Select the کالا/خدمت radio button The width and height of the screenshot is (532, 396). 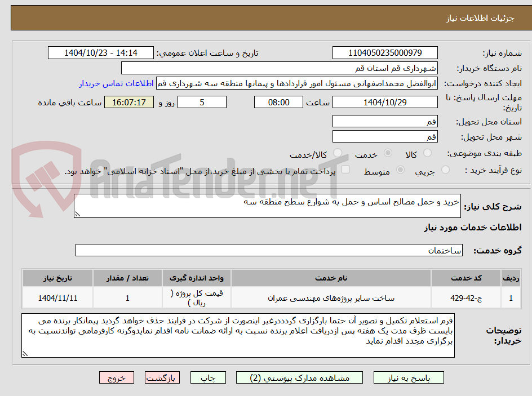[x=338, y=153]
